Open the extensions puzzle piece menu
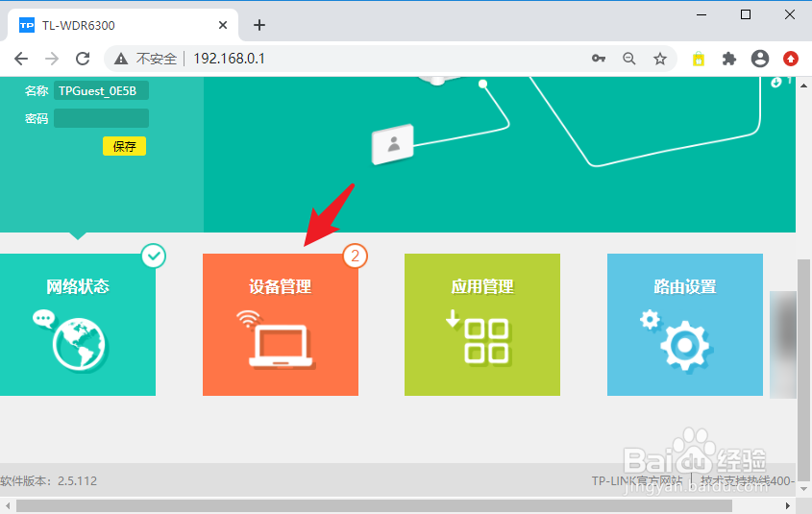Viewport: 812px width, 514px height. pyautogui.click(x=729, y=59)
